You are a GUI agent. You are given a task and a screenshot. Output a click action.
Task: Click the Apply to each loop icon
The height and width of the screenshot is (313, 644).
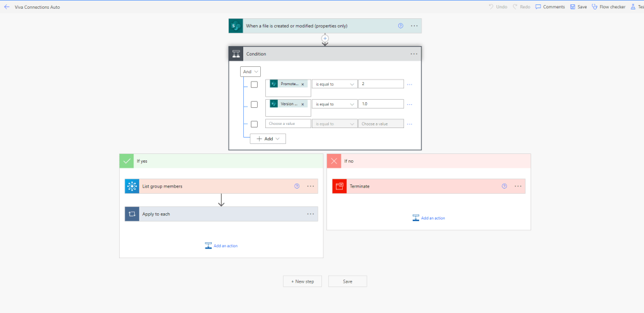[132, 214]
